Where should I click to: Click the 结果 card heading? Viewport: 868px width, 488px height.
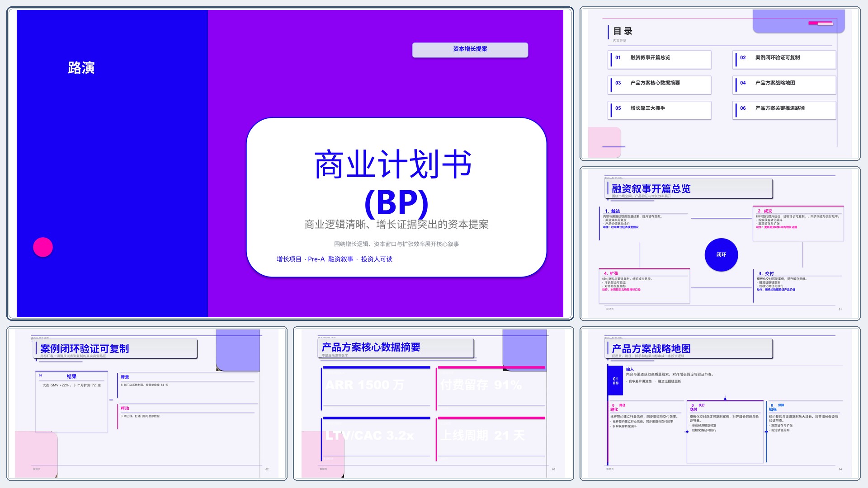point(71,376)
